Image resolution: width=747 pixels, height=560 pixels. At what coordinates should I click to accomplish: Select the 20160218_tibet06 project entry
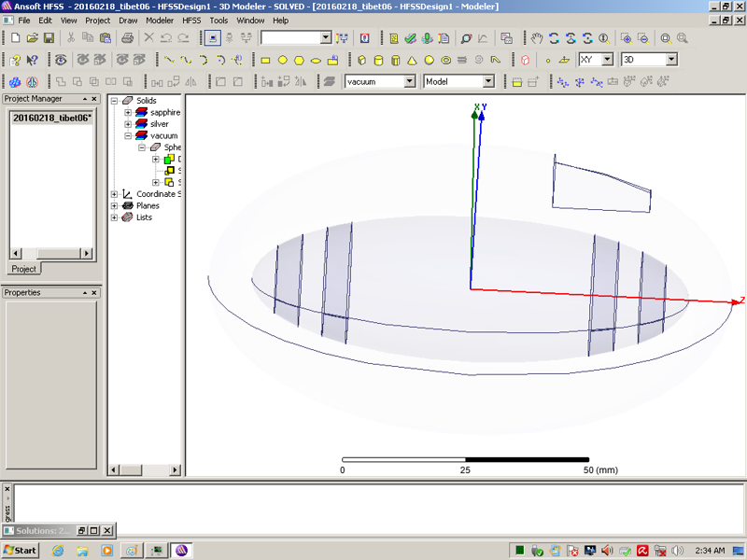50,119
